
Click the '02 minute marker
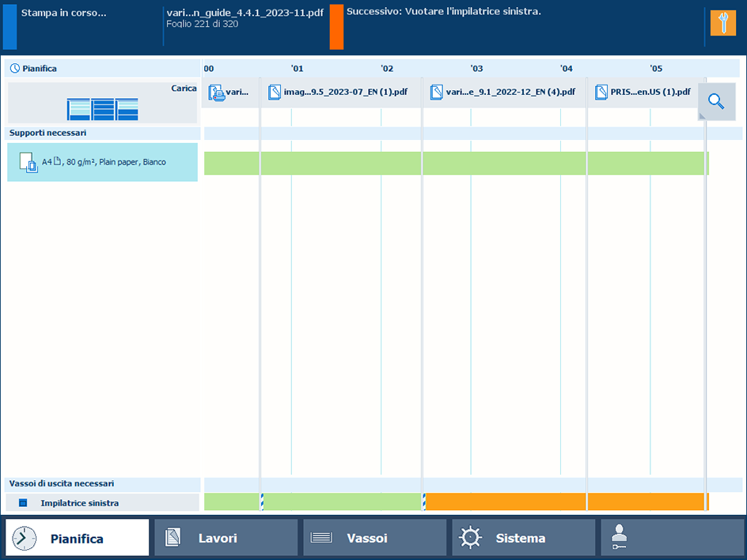(387, 69)
